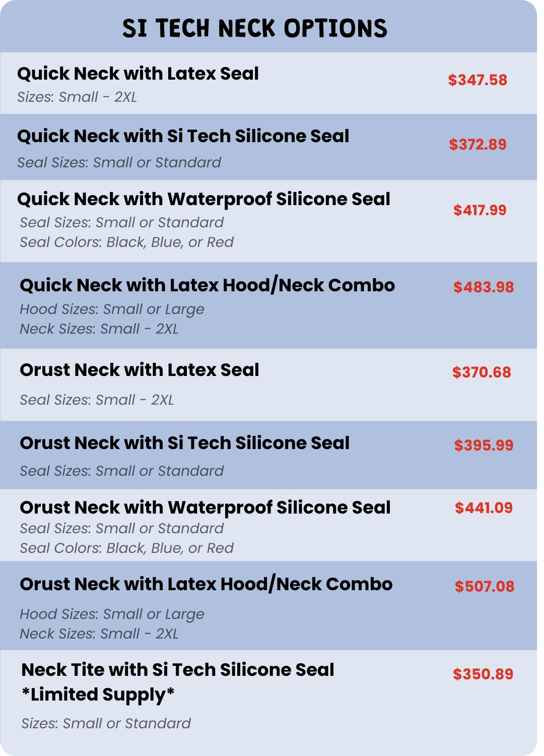The width and height of the screenshot is (544, 756).
Task: Click the $417.99 price
Action: pos(479,210)
